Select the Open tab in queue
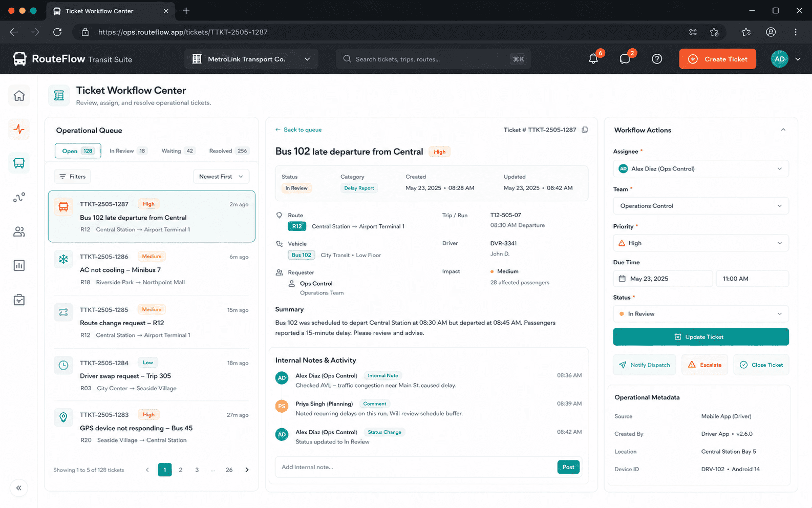812x508 pixels. point(78,151)
